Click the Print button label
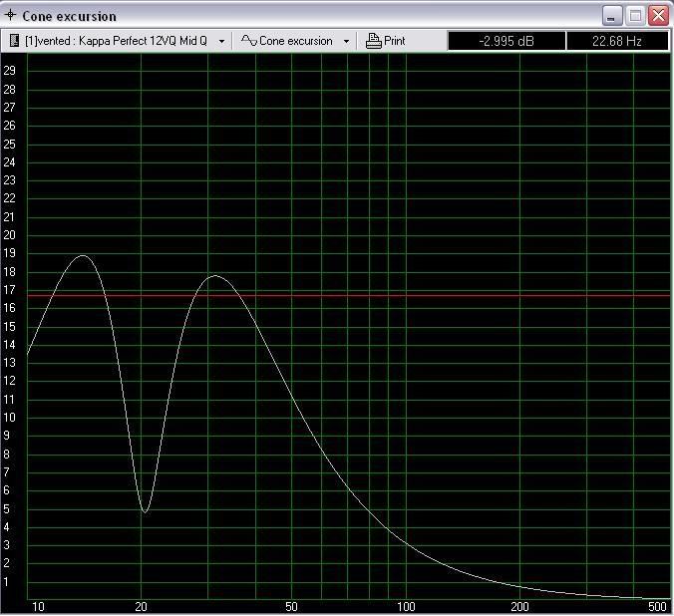674x616 pixels. pos(395,41)
